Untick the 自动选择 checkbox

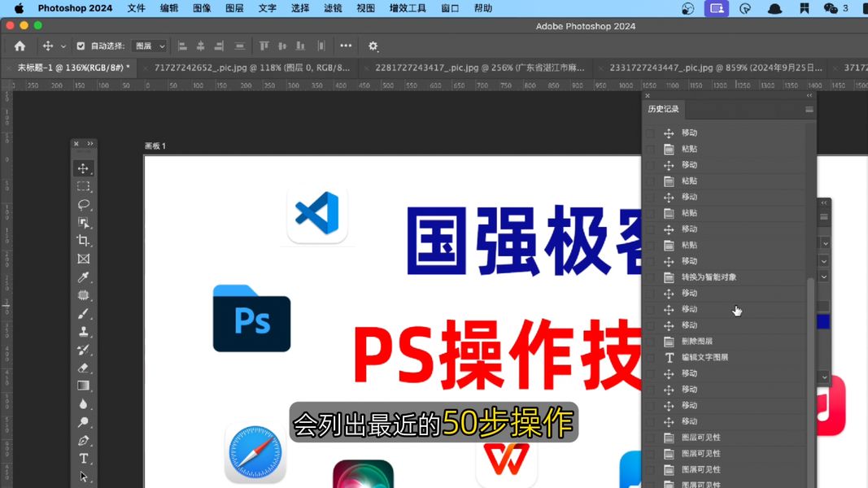tap(81, 46)
